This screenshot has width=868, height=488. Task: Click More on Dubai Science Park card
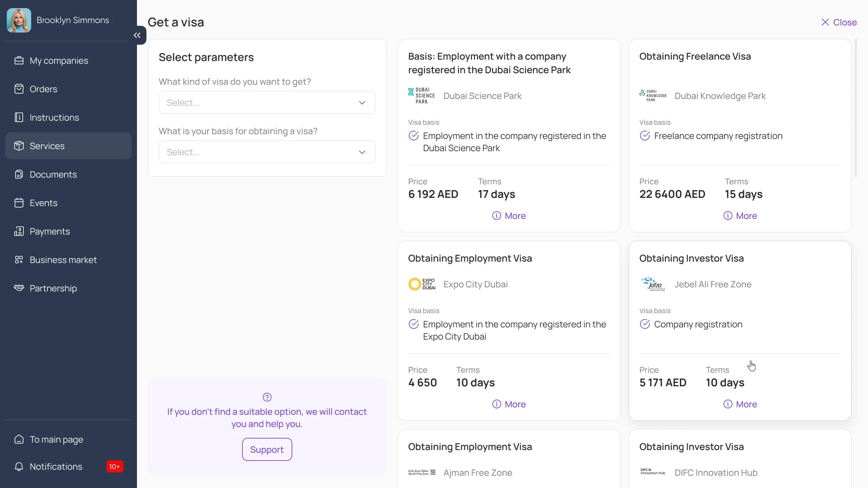coord(509,216)
